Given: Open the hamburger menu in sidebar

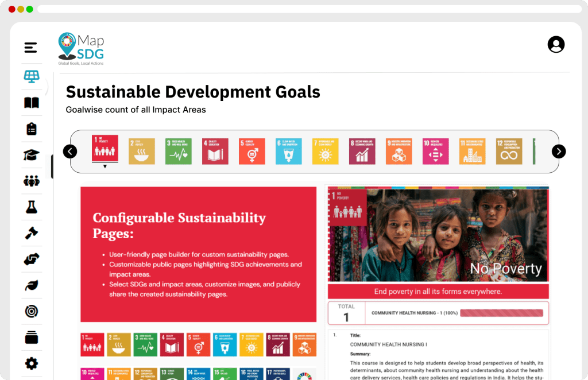Looking at the screenshot, I should tap(31, 48).
